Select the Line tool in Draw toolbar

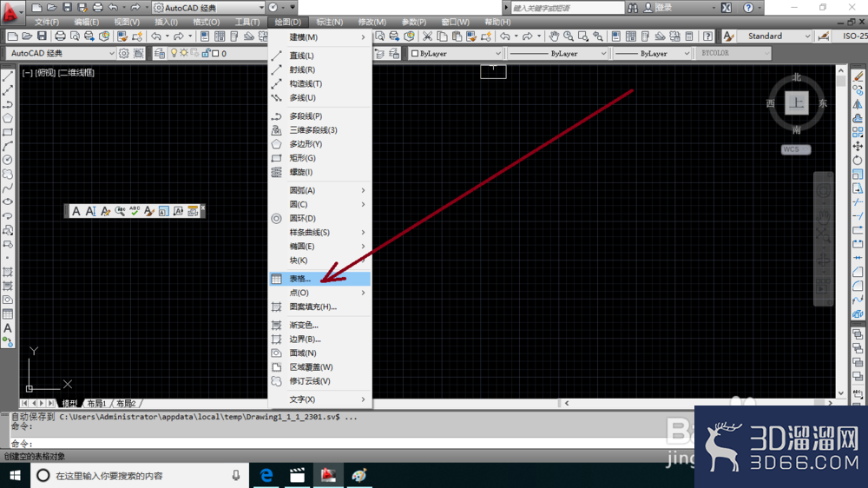8,76
